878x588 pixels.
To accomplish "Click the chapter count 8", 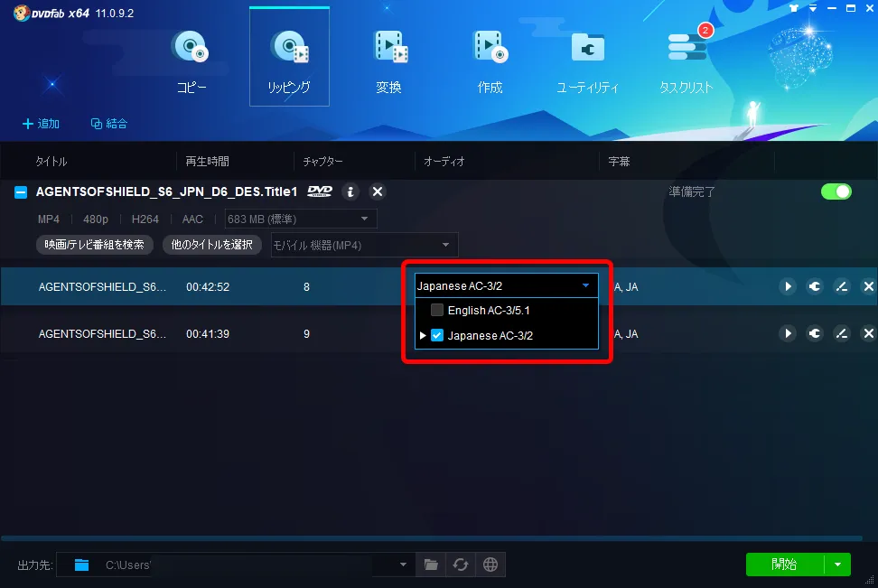I will pyautogui.click(x=306, y=286).
